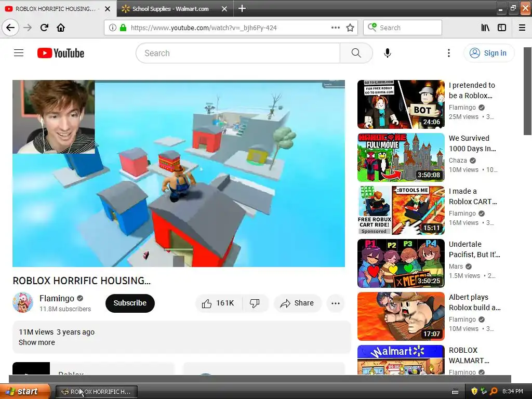Share this video

pyautogui.click(x=297, y=303)
